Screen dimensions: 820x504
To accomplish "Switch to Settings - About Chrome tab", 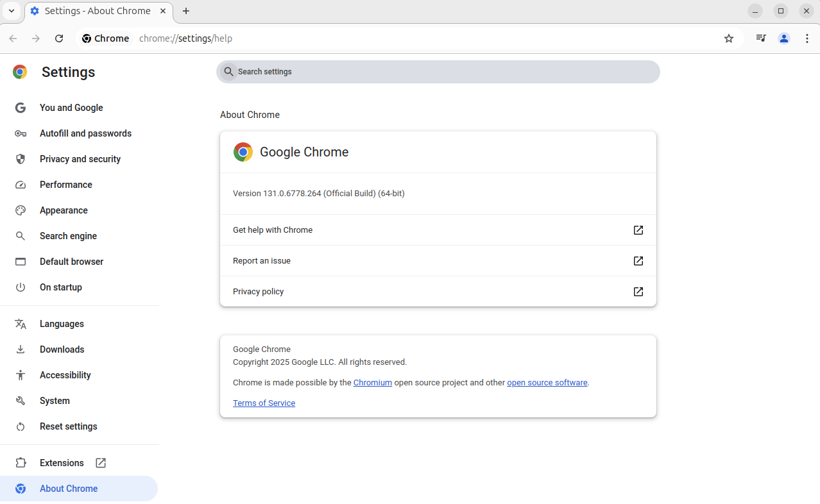I will pos(96,11).
